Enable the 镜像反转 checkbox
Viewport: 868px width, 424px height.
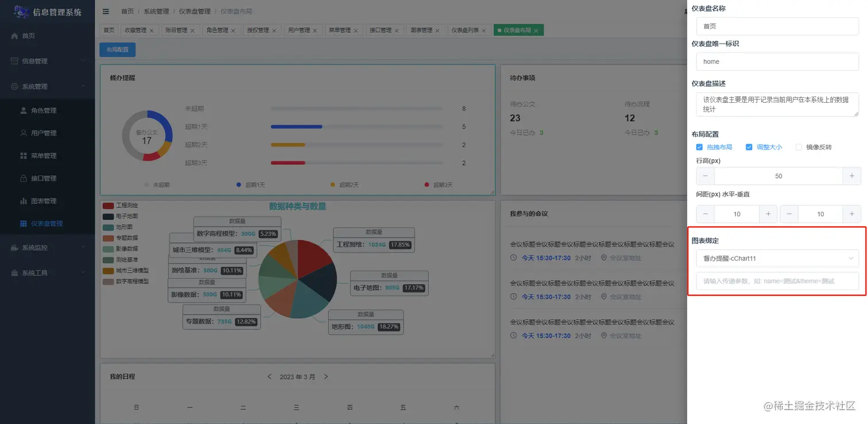(x=799, y=147)
